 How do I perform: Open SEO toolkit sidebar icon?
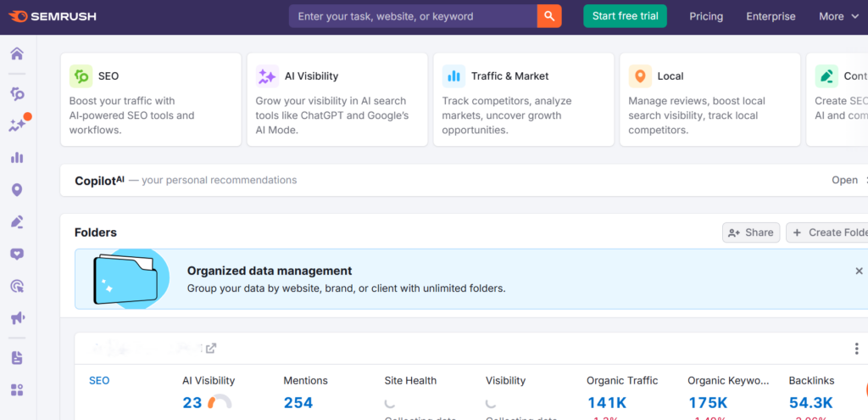[17, 93]
